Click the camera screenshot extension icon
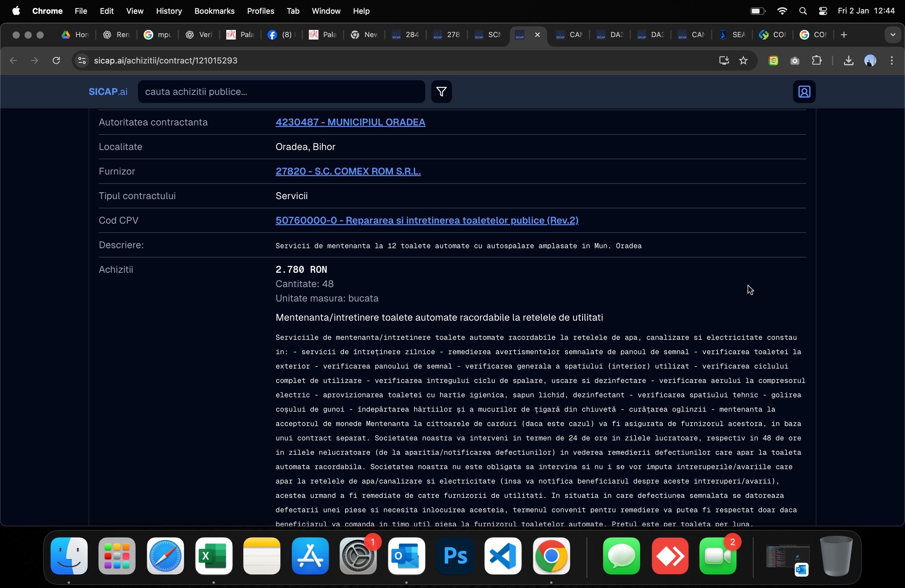 pyautogui.click(x=794, y=60)
